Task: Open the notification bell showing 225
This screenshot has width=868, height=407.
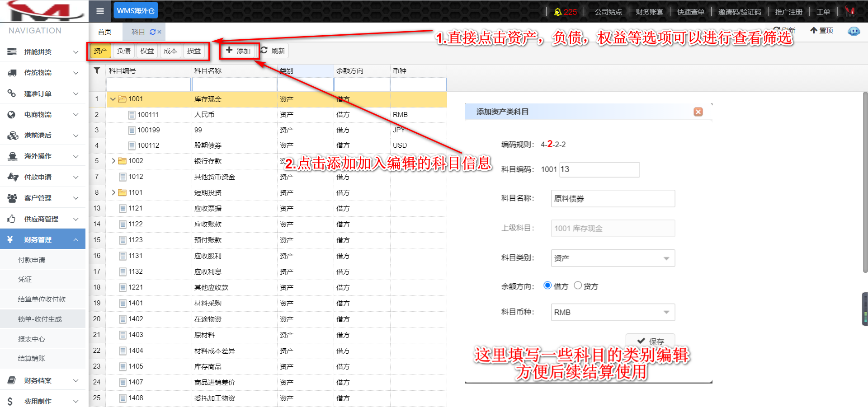Action: coord(558,12)
